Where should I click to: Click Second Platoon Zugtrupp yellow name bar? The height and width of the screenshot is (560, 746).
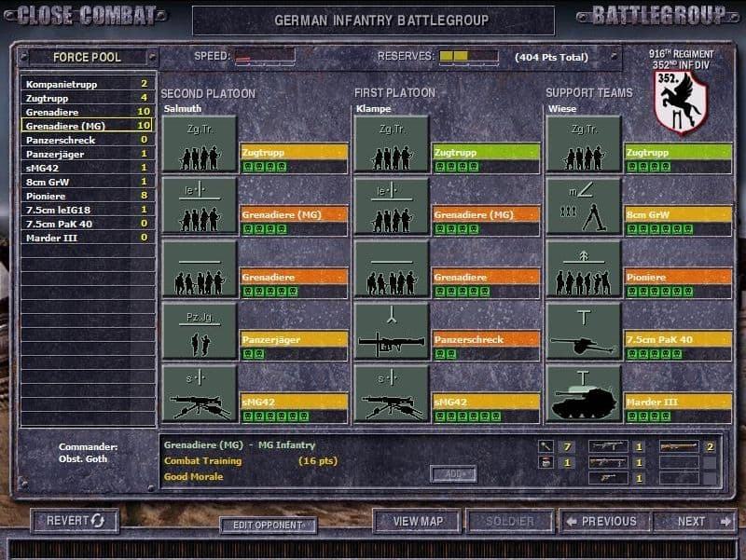click(294, 152)
